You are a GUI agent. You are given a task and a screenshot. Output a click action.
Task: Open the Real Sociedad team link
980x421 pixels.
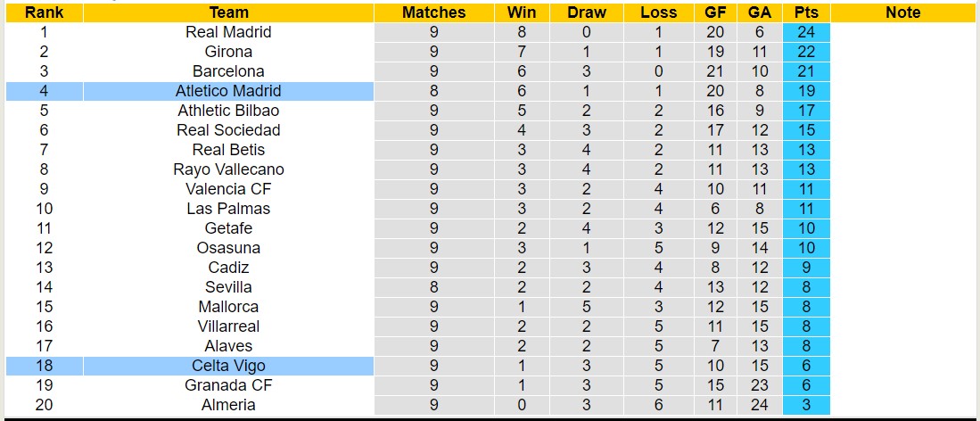pos(228,130)
